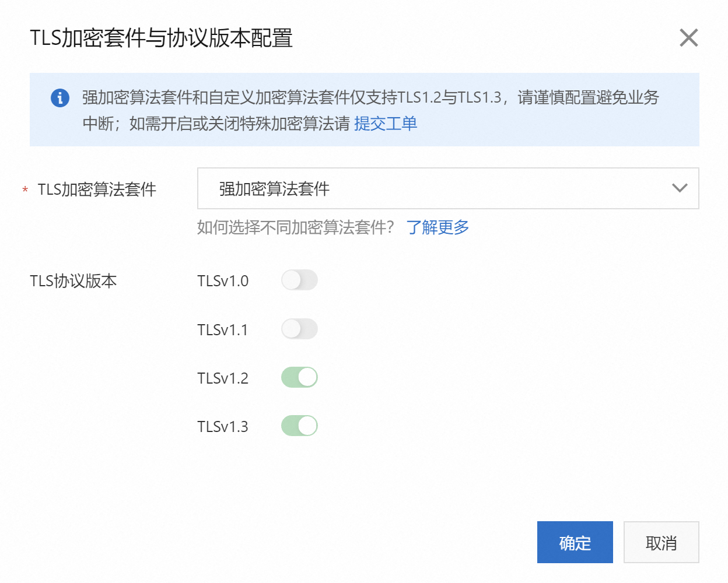Click the TLSv1.0 text label
Viewport: 728px width, 583px height.
click(x=223, y=281)
